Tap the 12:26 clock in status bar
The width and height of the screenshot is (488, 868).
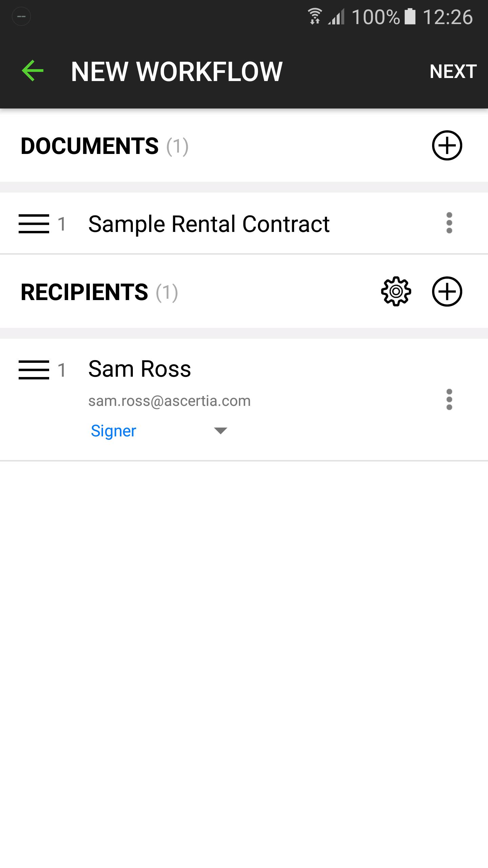pyautogui.click(x=447, y=17)
